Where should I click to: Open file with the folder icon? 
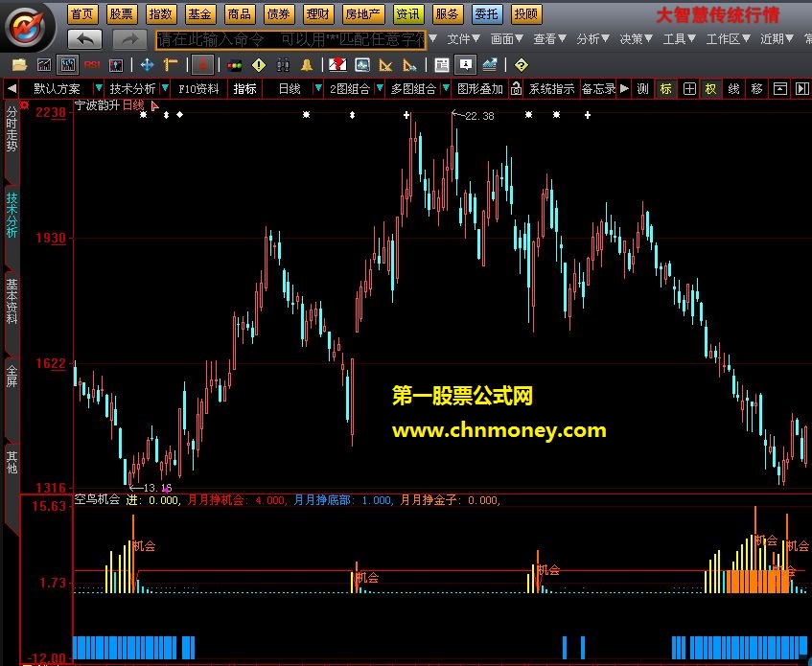coord(20,65)
